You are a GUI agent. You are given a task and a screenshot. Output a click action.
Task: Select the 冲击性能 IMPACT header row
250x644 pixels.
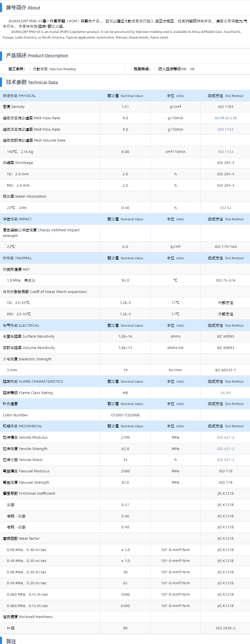click(17, 219)
